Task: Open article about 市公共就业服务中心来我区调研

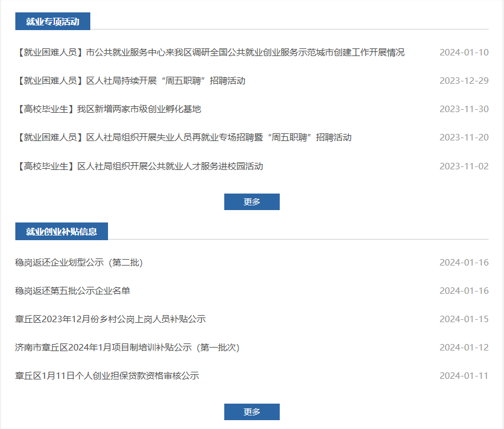Action: point(210,53)
